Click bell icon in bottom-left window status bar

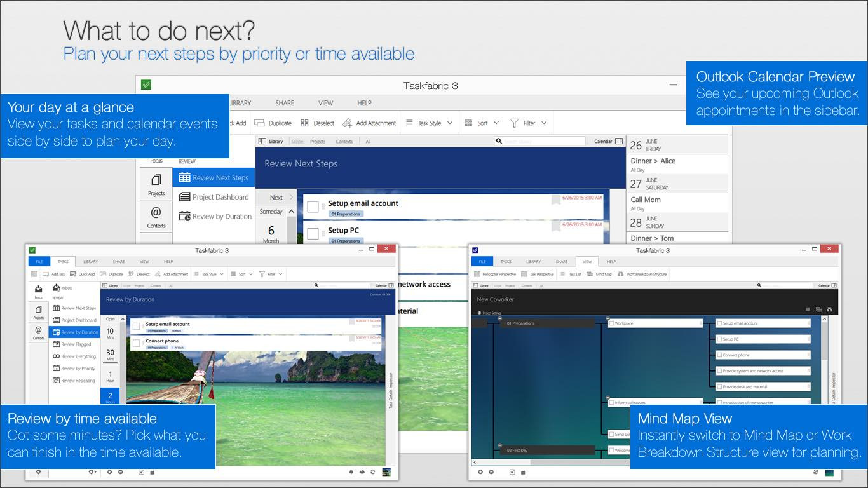click(351, 472)
